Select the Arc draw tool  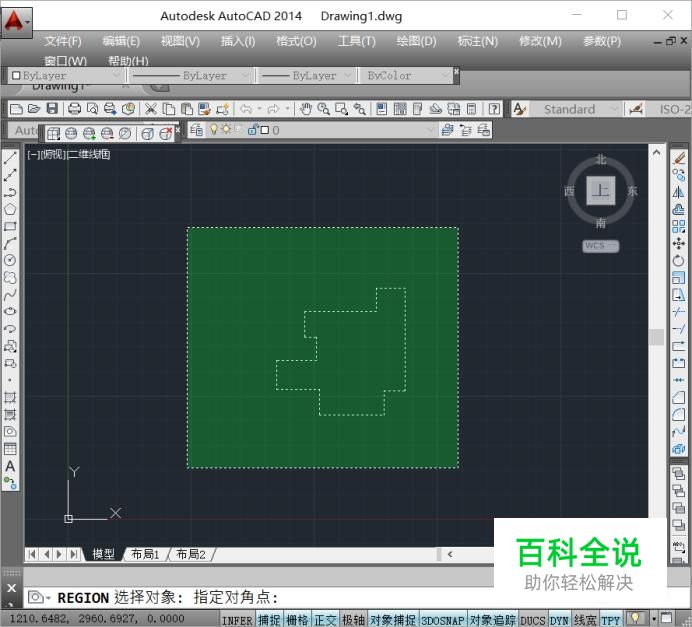[x=10, y=243]
